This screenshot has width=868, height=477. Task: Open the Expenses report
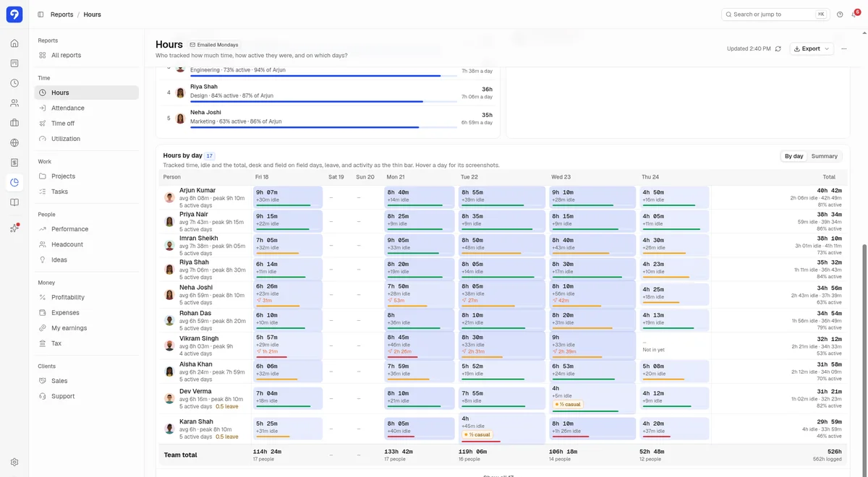click(x=86, y=313)
